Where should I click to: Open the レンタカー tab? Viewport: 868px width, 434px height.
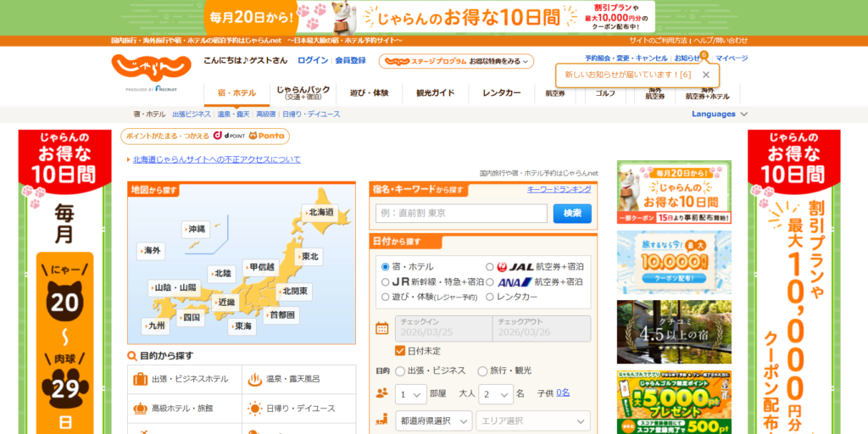[x=501, y=93]
